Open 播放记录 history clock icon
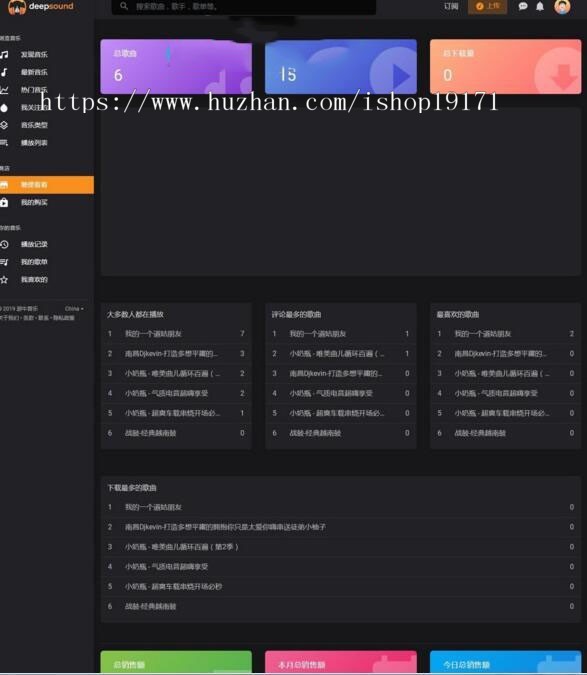587x675 pixels. tap(4, 245)
